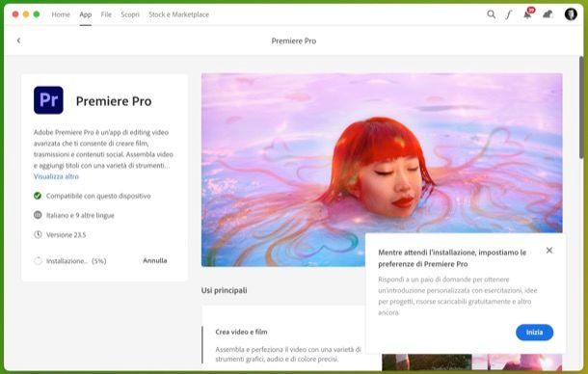
Task: Go to the Scopri tab
Action: tap(130, 14)
